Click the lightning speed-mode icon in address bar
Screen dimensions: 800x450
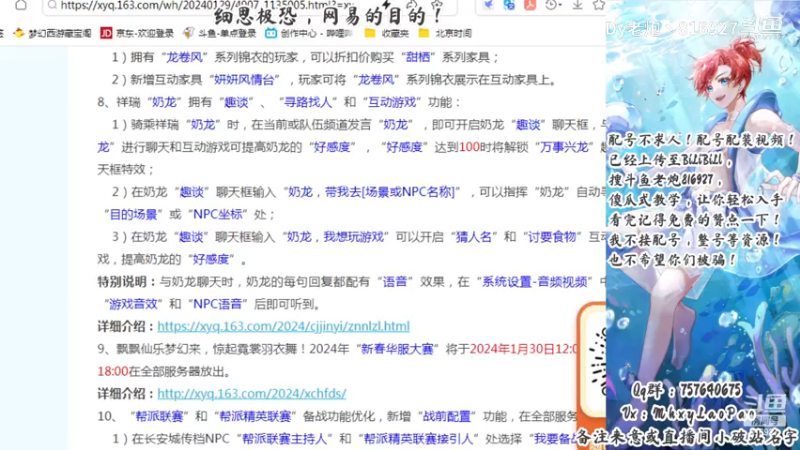386,5
